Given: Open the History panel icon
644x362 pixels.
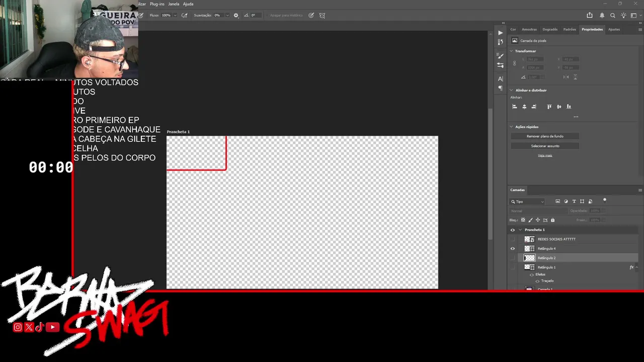Looking at the screenshot, I should pos(500,42).
